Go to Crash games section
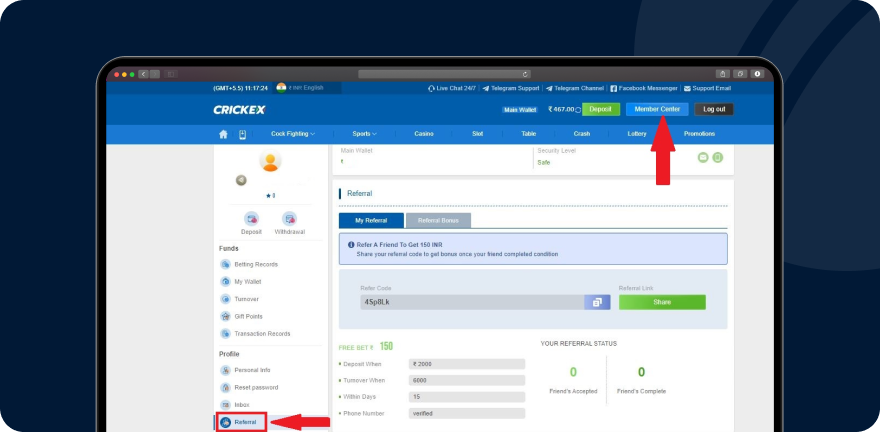The image size is (880, 432). coord(581,134)
